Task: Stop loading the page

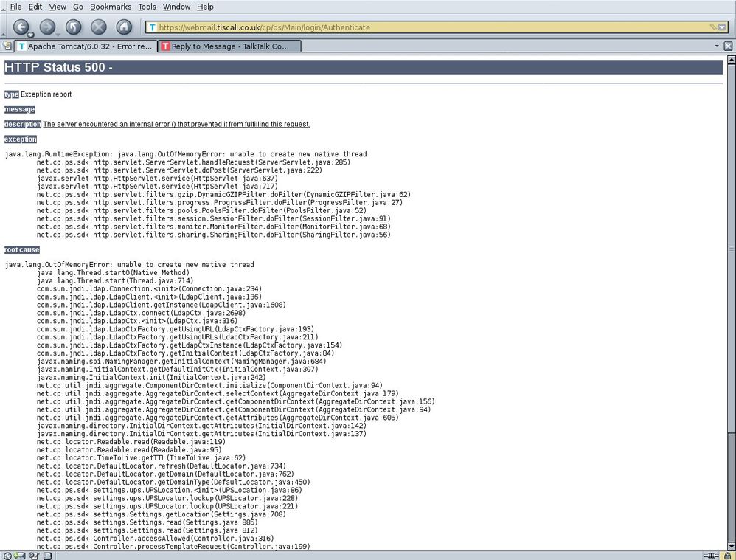Action: 98,27
